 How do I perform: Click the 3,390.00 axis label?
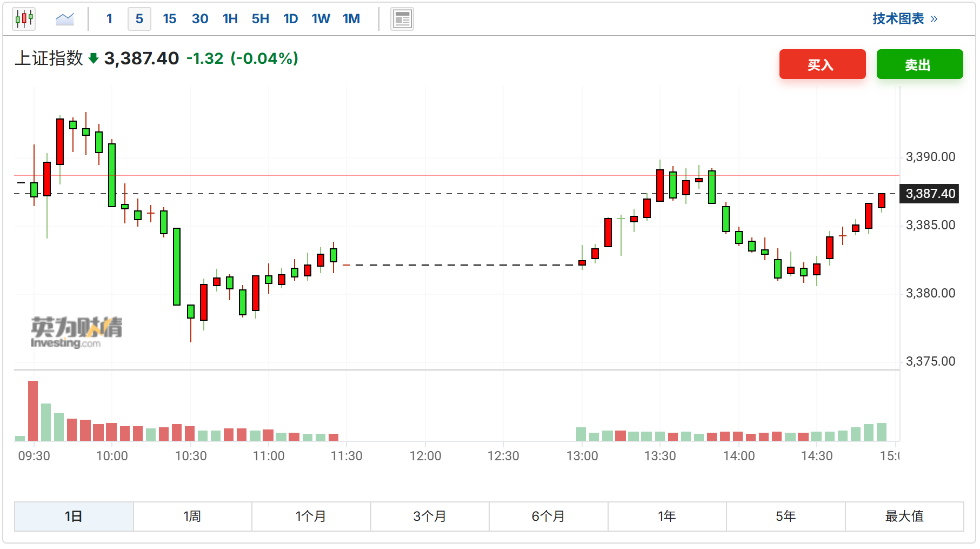pyautogui.click(x=930, y=157)
